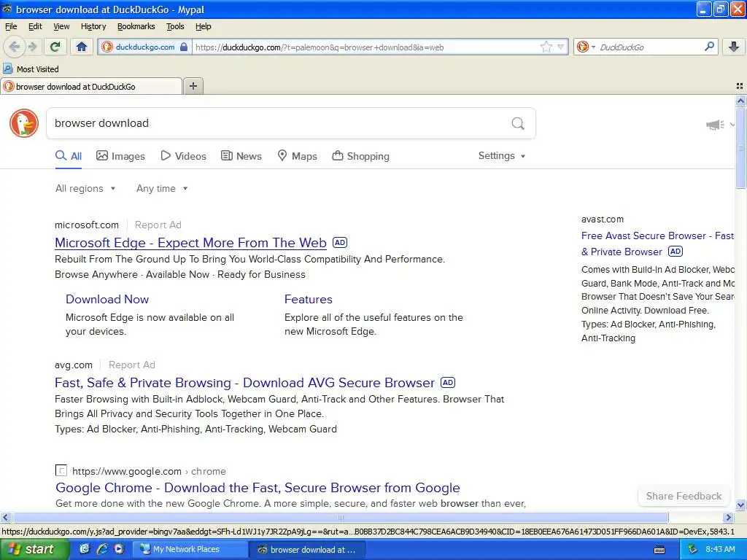Screen dimensions: 747x560
Task: Switch to My Network Places taskbar window
Action: 190,549
